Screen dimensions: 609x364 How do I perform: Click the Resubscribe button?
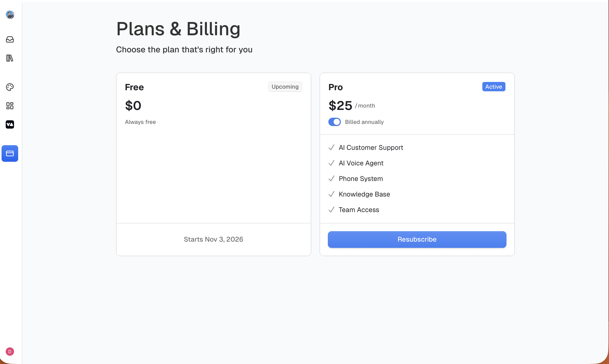coord(417,239)
